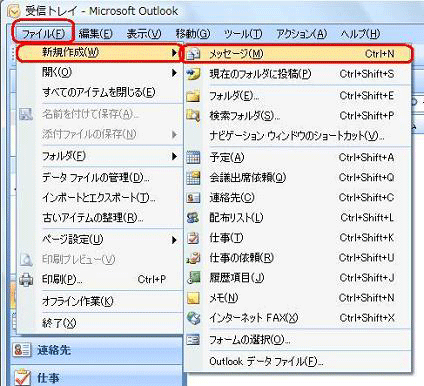Viewport: 424px width, 386px height.
Task: Select 配布リスト(L) entry
Action: tap(298, 218)
